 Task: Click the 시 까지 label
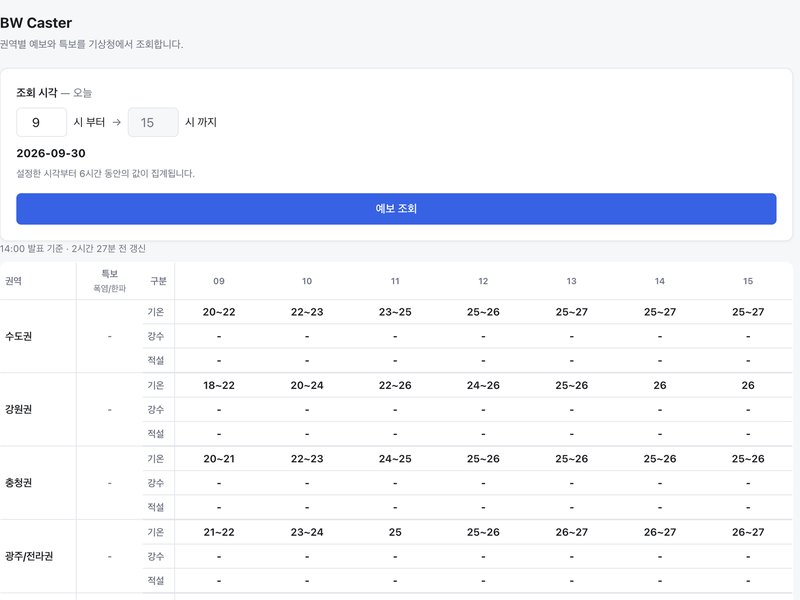tap(201, 122)
